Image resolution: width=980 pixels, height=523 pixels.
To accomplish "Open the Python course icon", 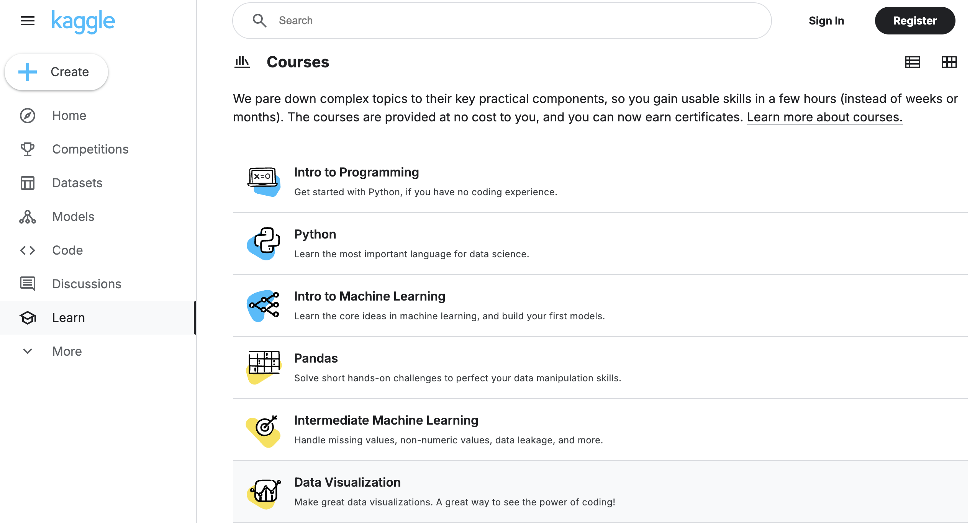I will (264, 243).
